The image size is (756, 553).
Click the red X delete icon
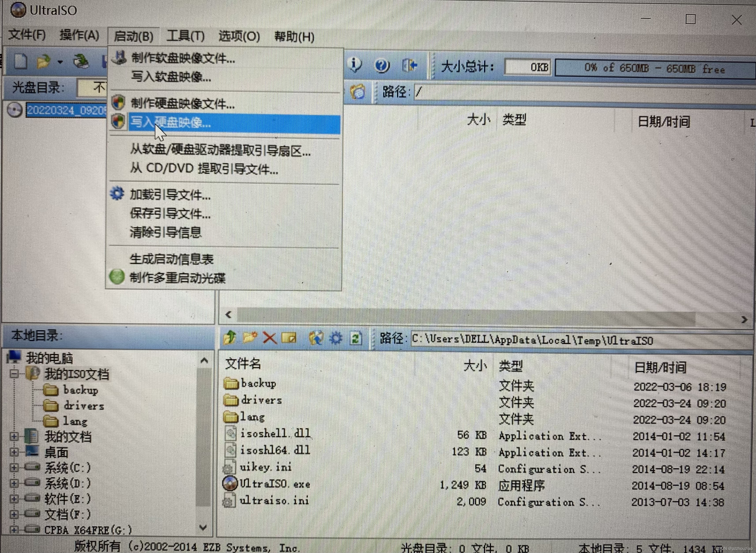pyautogui.click(x=270, y=338)
